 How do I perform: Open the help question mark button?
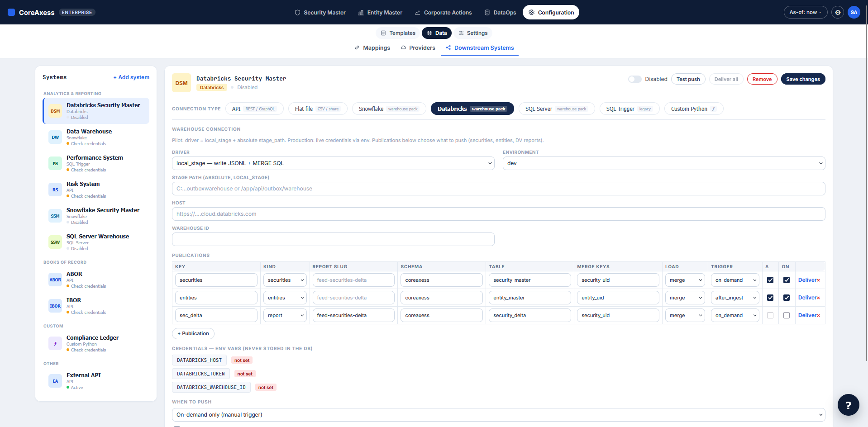(848, 405)
